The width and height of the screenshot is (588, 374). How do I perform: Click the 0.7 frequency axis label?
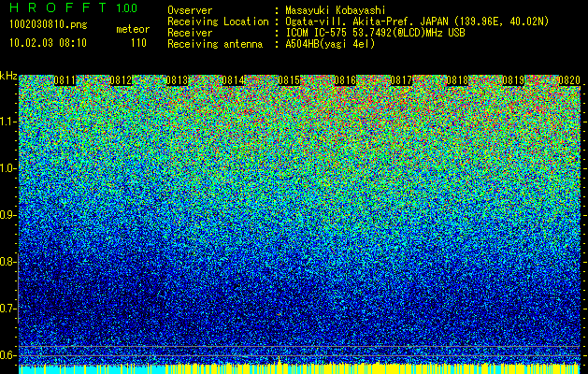[x=7, y=309]
